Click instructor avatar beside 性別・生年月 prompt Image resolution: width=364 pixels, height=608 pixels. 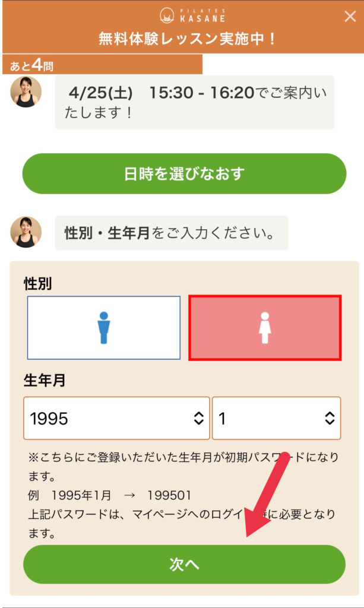26,232
